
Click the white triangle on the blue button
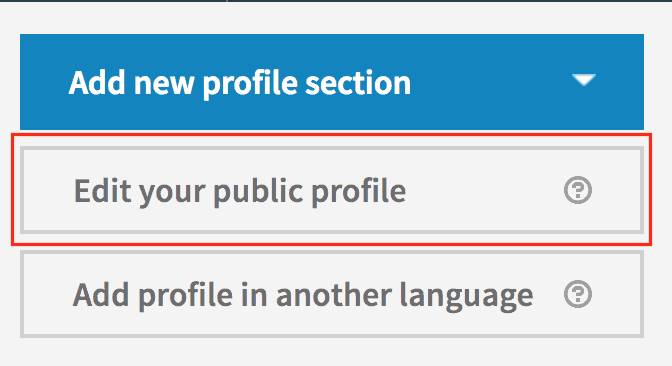click(x=584, y=80)
